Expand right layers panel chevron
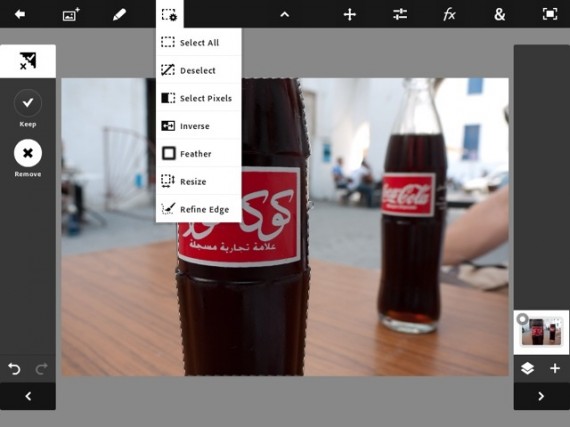 pyautogui.click(x=541, y=396)
